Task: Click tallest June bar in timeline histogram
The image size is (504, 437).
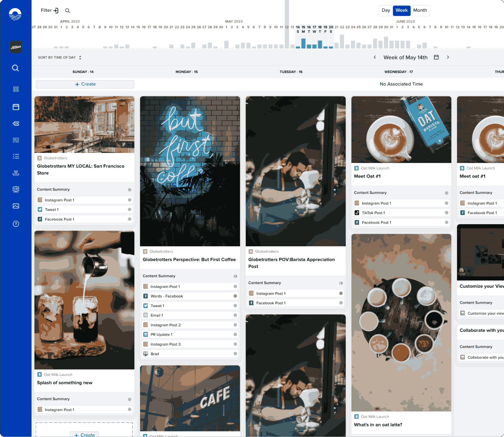Action: tap(386, 43)
